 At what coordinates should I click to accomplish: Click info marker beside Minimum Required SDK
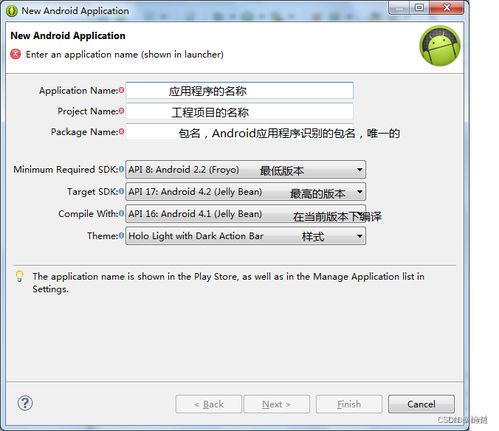tap(121, 169)
